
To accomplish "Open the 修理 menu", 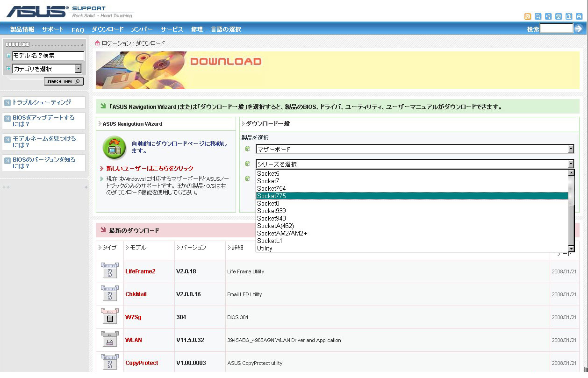I will 197,29.
